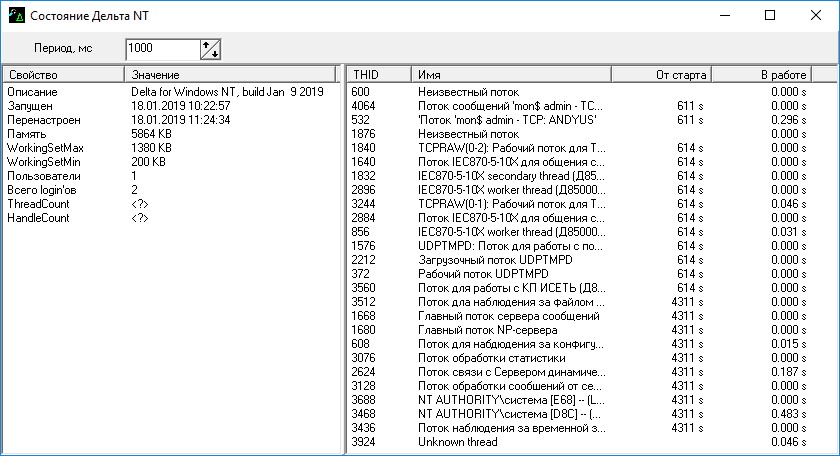Click the period input field showing 1000

coord(161,49)
